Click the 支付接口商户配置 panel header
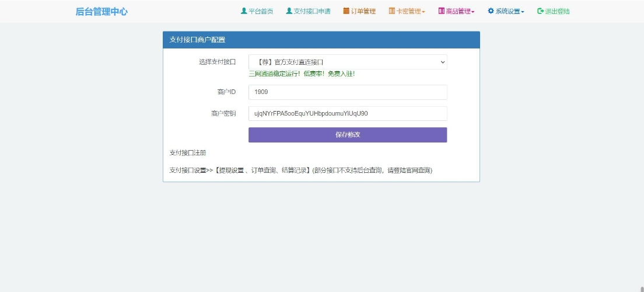This screenshot has height=292, width=644. pos(321,40)
